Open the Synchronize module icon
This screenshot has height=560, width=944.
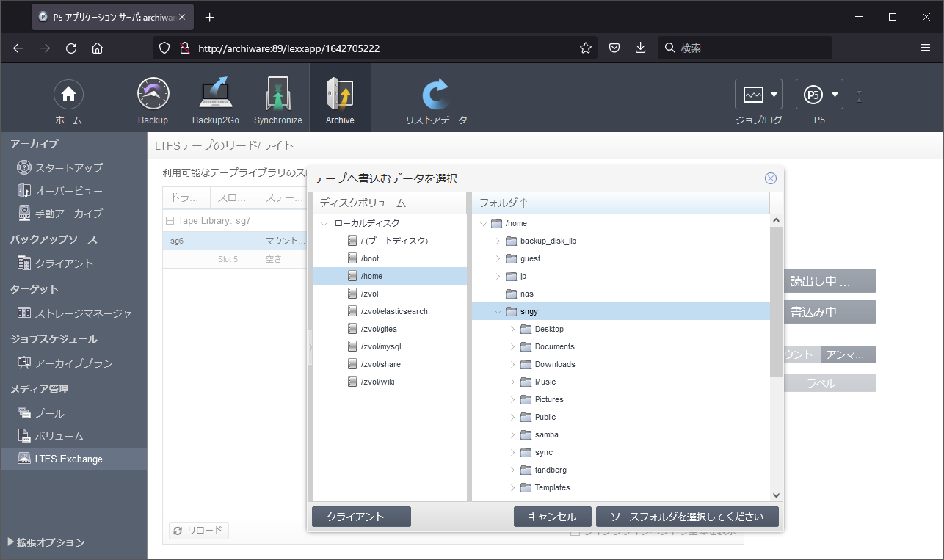(x=278, y=94)
